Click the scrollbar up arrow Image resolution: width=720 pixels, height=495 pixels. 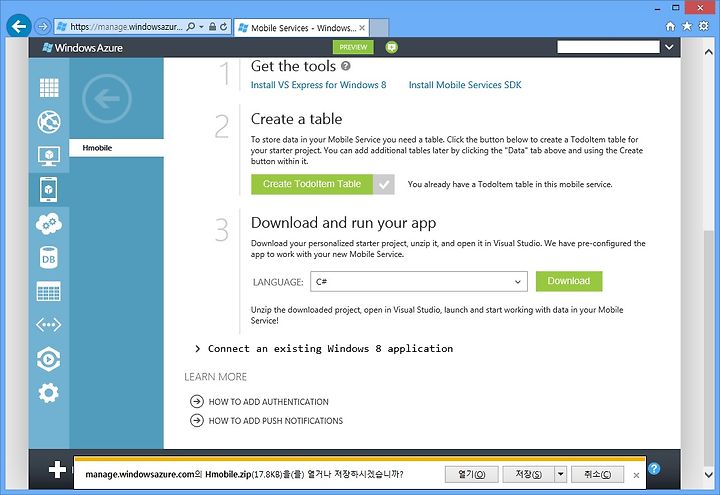(x=709, y=52)
